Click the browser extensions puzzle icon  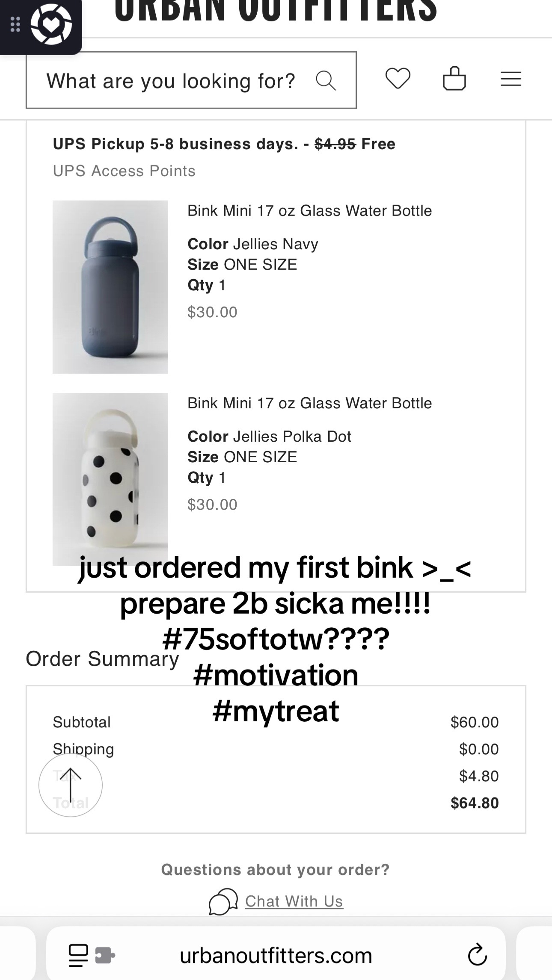point(105,955)
